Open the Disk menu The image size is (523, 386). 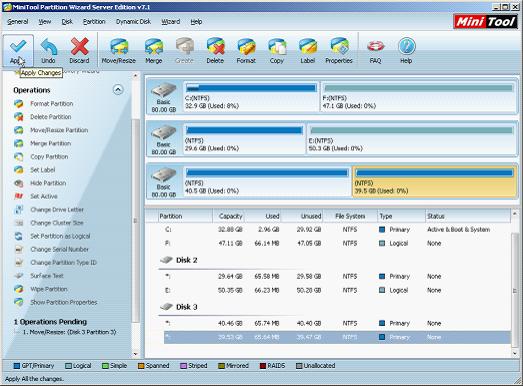point(67,22)
